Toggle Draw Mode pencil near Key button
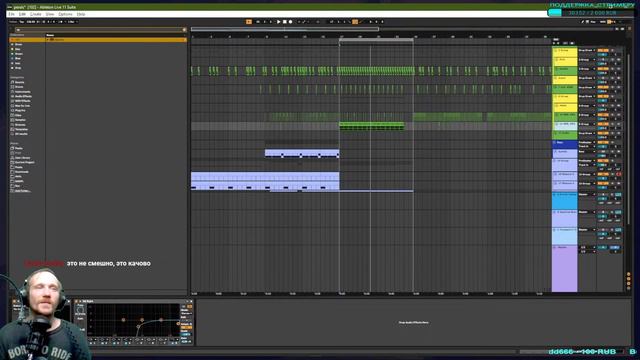The width and height of the screenshot is (640, 360). point(583,22)
